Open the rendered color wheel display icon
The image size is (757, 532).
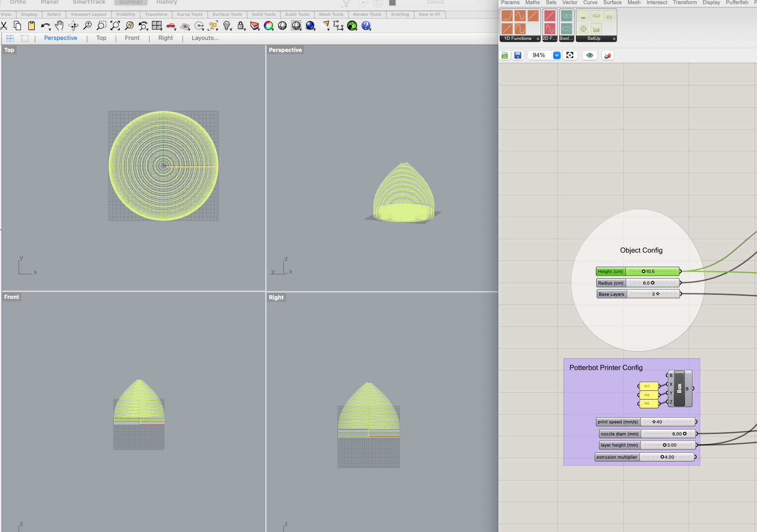[268, 26]
